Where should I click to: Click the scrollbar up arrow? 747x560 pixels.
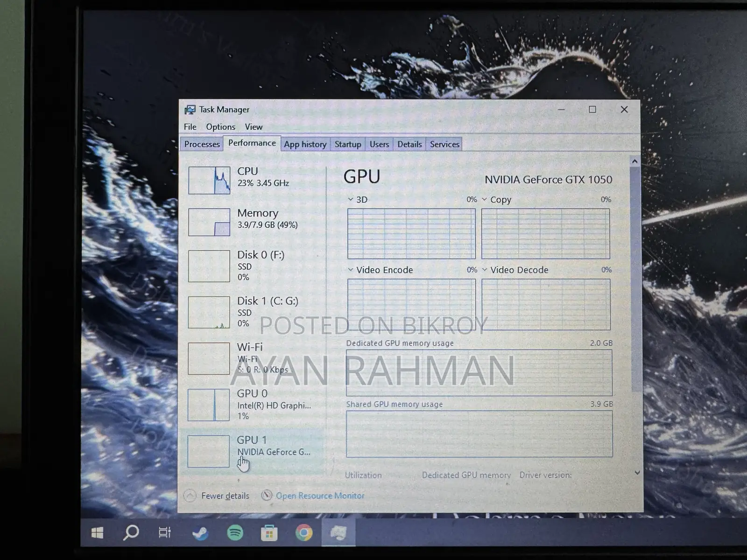pos(634,161)
